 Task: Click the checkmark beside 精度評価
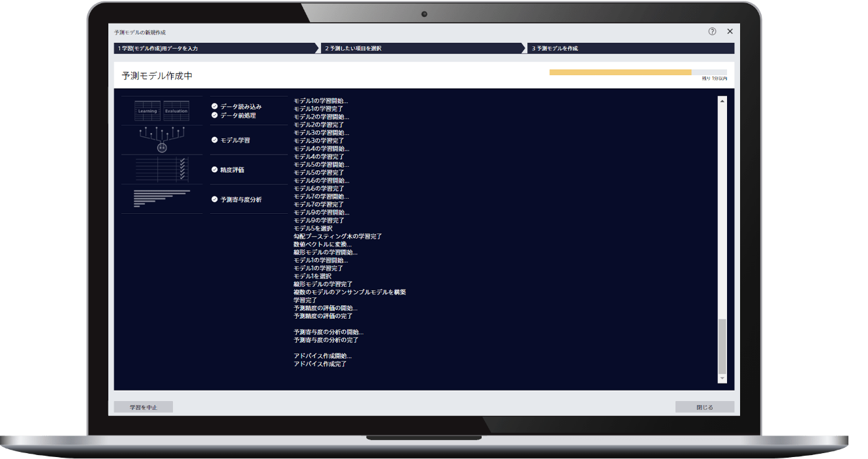(x=215, y=170)
